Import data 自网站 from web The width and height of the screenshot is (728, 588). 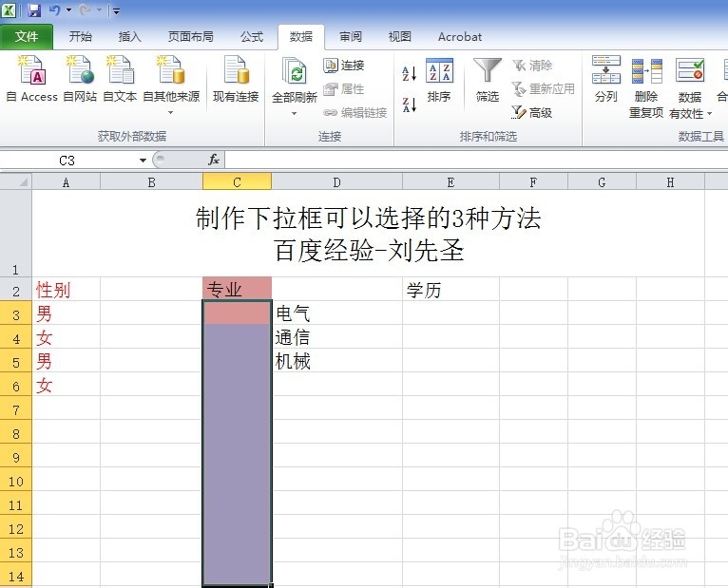(80, 79)
